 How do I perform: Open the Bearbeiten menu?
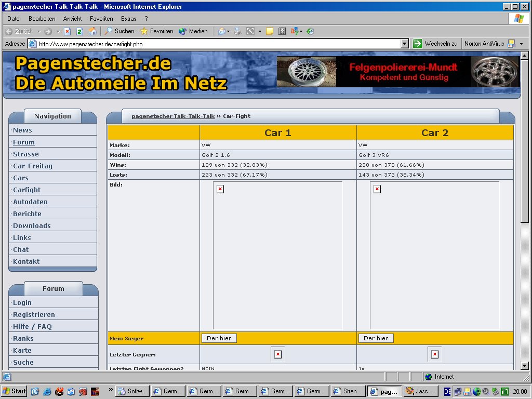click(42, 19)
